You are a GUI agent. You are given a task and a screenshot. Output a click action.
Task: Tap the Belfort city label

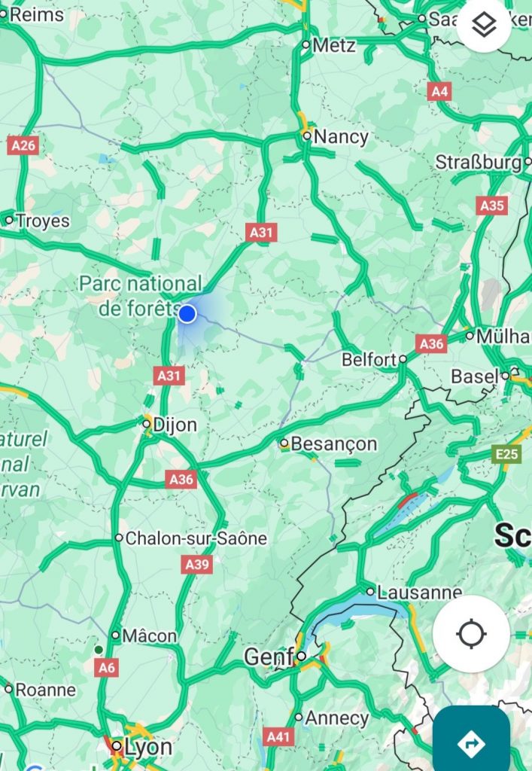[369, 360]
